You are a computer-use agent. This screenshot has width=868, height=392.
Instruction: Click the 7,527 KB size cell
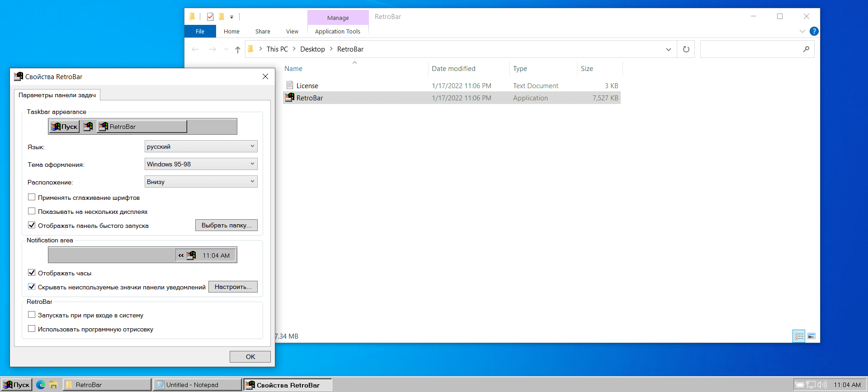[x=605, y=98]
